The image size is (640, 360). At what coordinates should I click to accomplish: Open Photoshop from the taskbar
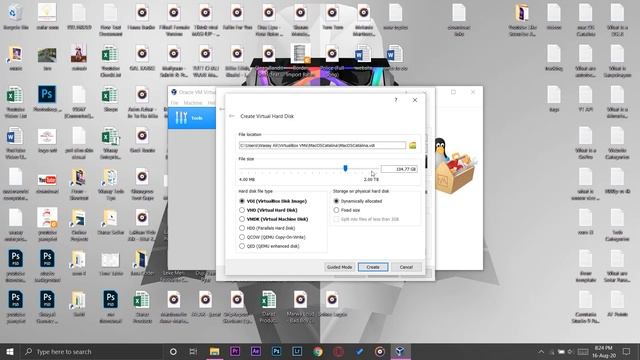click(x=276, y=351)
